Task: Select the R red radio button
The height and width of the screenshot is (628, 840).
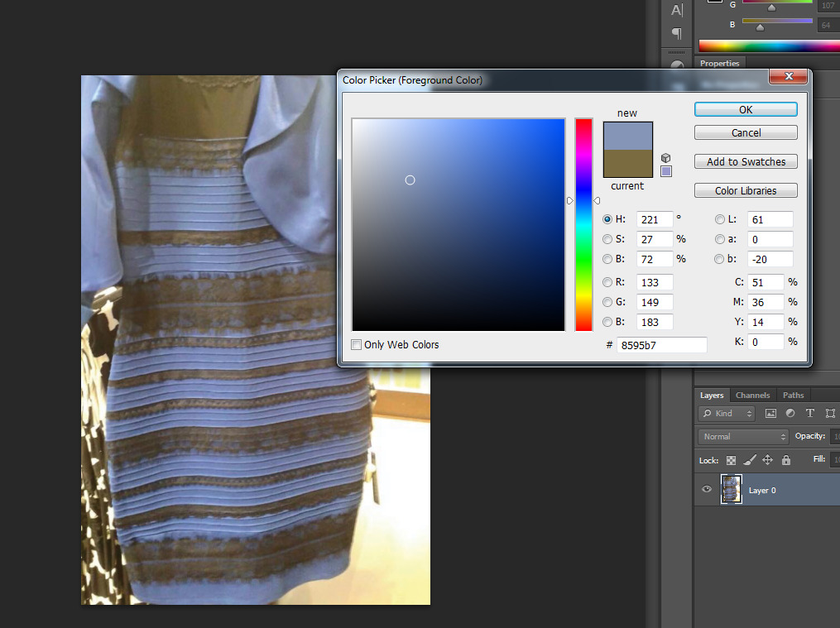Action: (608, 282)
